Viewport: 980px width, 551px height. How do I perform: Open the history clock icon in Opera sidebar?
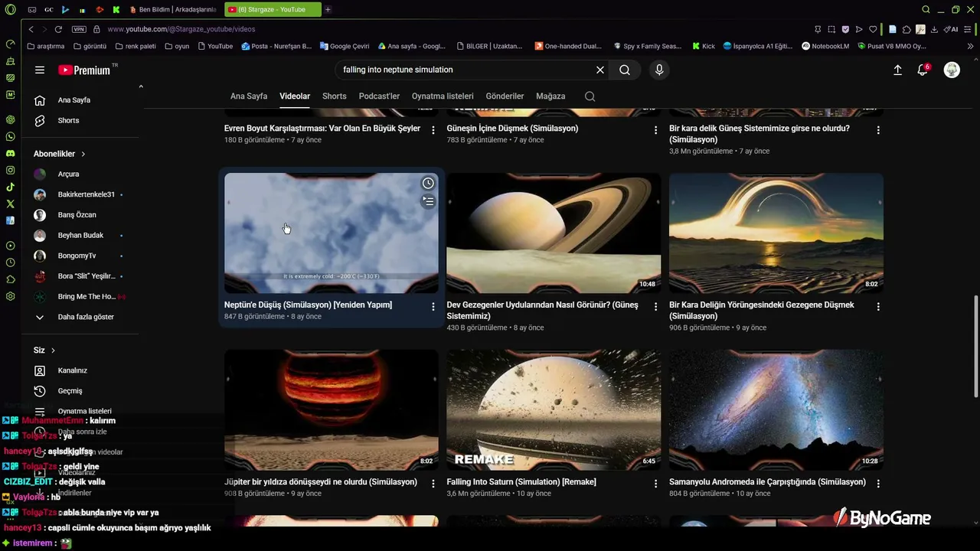point(10,262)
